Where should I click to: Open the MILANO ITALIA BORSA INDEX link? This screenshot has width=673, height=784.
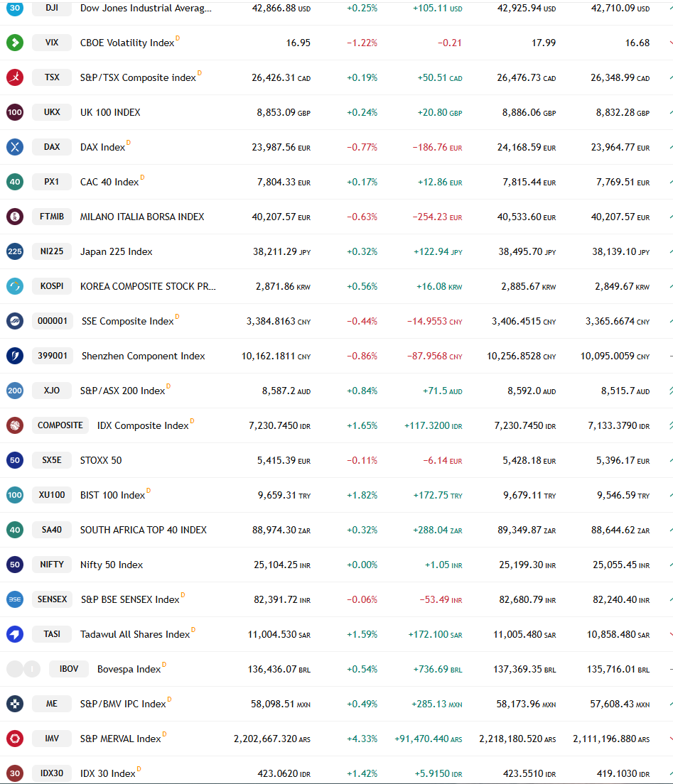tap(142, 217)
